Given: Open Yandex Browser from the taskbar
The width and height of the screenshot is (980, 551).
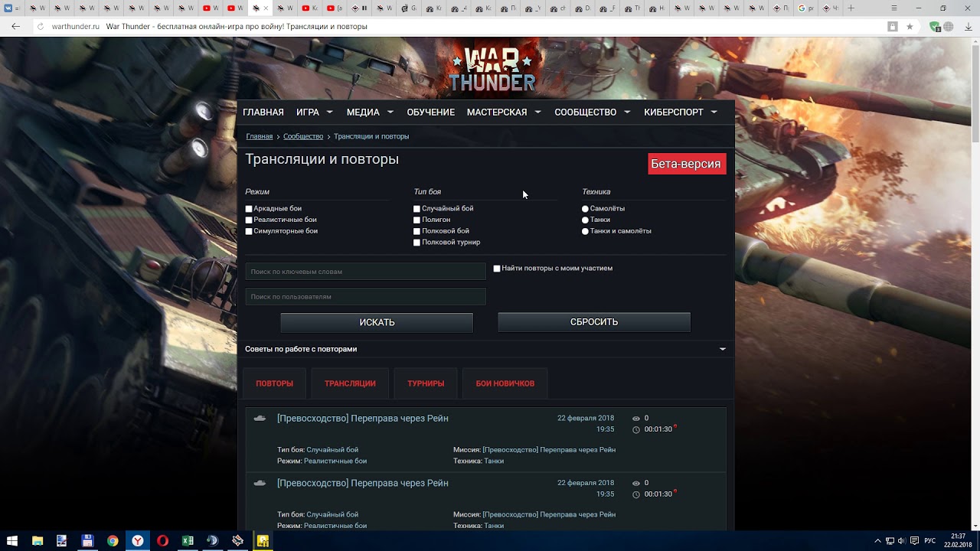Looking at the screenshot, I should pos(138,540).
